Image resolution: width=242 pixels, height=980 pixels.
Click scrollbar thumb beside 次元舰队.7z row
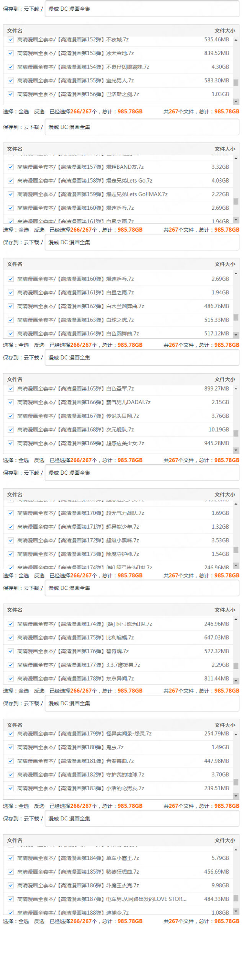236,433
